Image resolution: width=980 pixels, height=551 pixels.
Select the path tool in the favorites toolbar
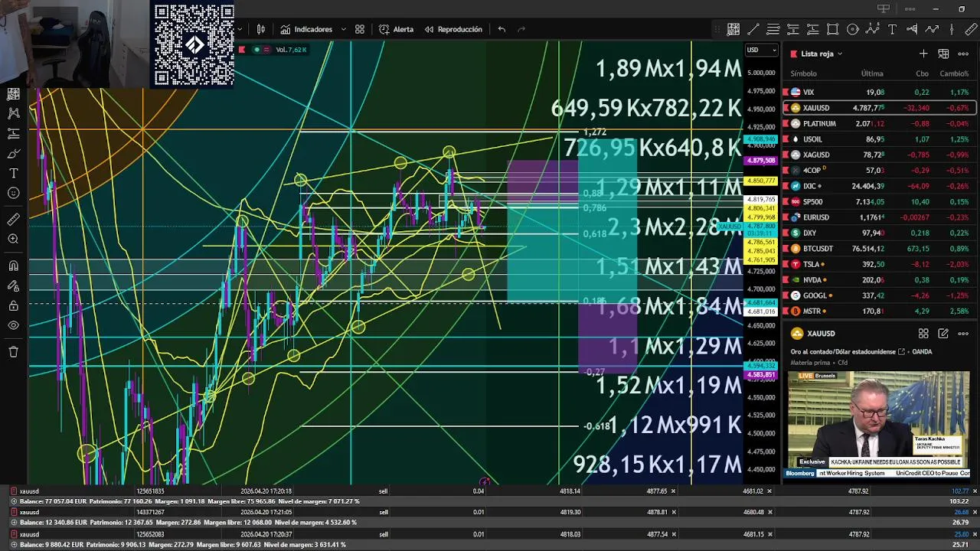tap(872, 29)
